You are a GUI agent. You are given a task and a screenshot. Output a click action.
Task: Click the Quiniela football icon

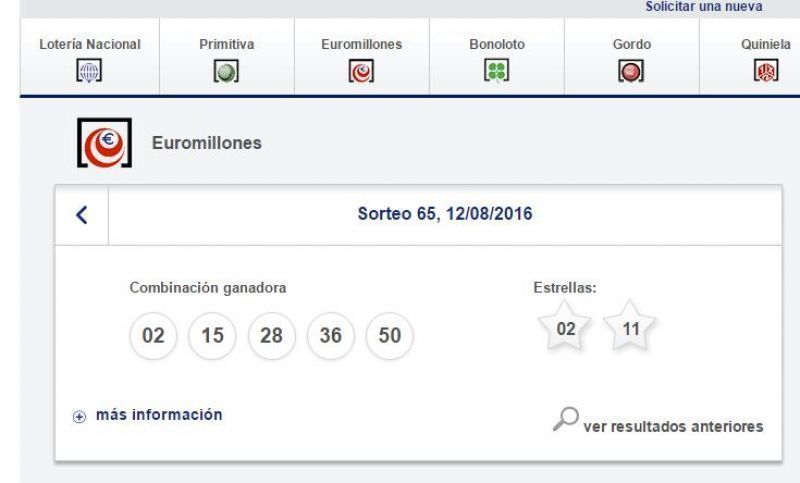click(x=766, y=71)
